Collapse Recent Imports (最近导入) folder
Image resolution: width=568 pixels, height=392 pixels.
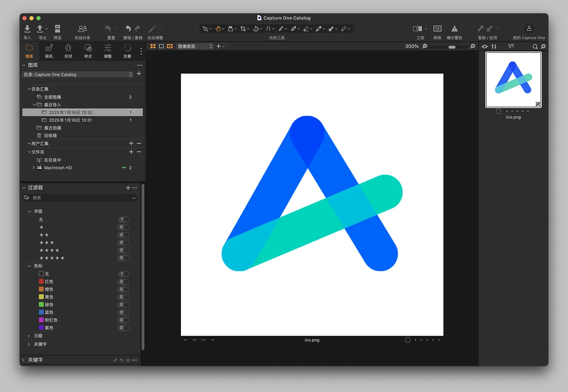pyautogui.click(x=34, y=104)
